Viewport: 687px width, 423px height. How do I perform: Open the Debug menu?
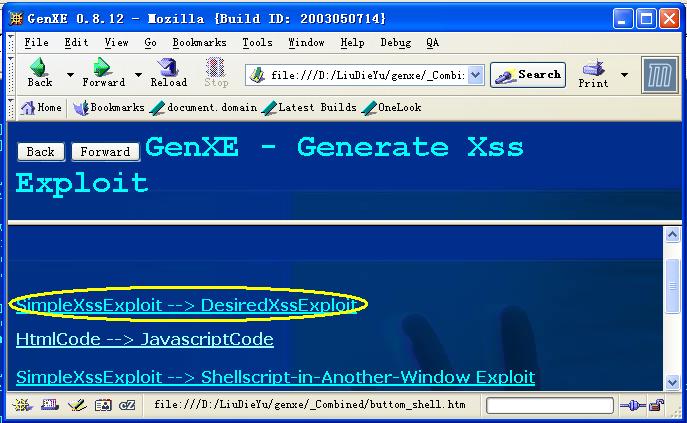pos(395,43)
